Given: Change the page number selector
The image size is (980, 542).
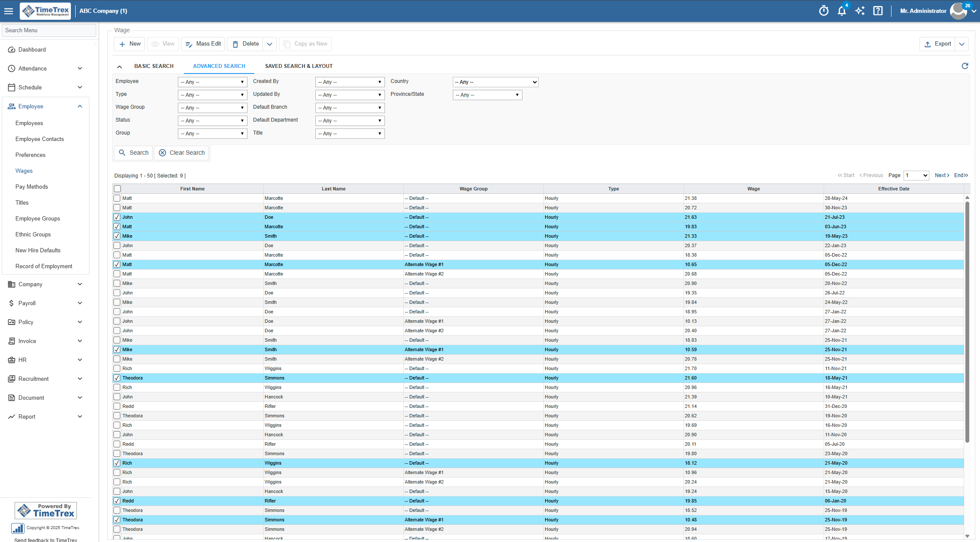Looking at the screenshot, I should [x=916, y=175].
